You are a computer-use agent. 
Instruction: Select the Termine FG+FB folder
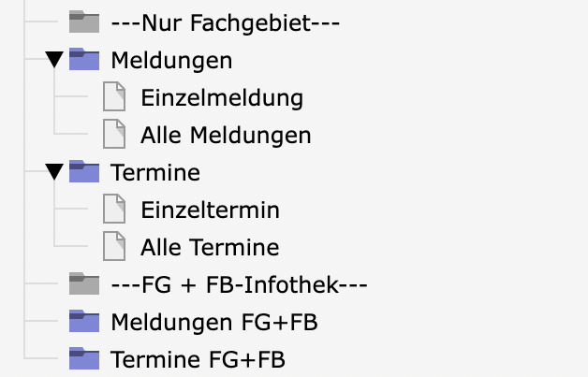pos(198,358)
